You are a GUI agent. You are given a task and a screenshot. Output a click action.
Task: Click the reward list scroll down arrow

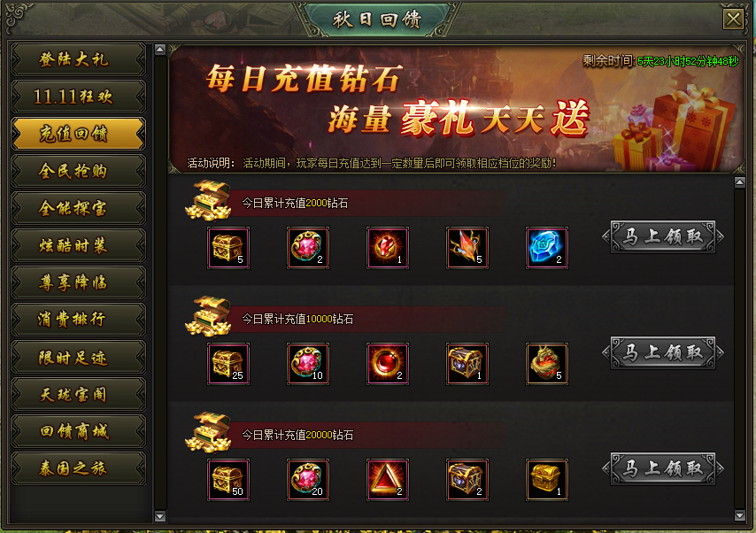[739, 515]
